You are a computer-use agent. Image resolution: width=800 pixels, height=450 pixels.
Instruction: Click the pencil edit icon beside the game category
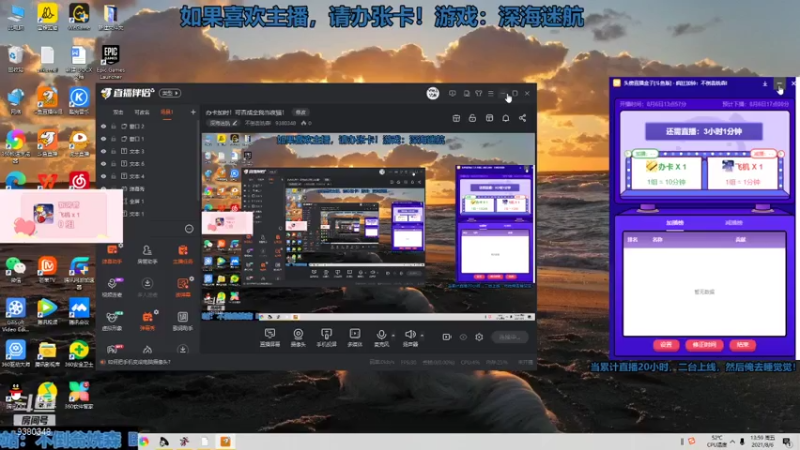click(235, 123)
